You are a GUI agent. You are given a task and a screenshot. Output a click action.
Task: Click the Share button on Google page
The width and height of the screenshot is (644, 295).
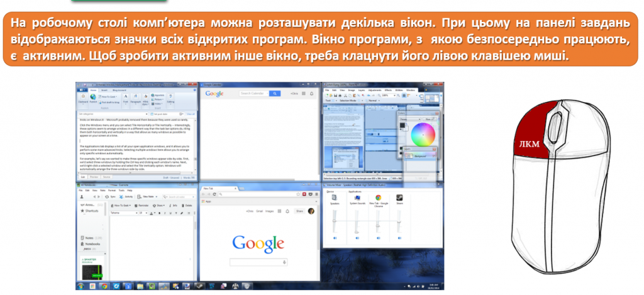pyautogui.click(x=299, y=211)
